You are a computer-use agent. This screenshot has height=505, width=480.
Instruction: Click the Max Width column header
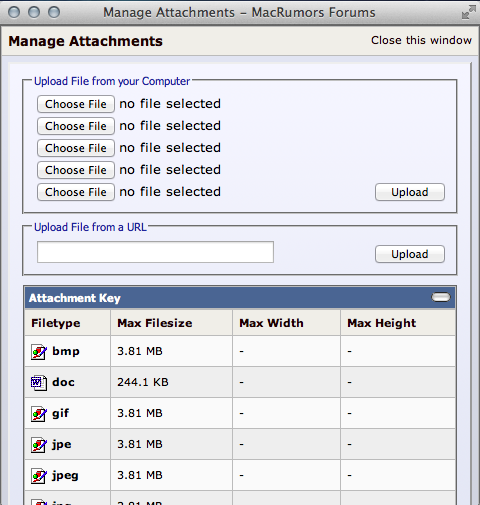(271, 323)
